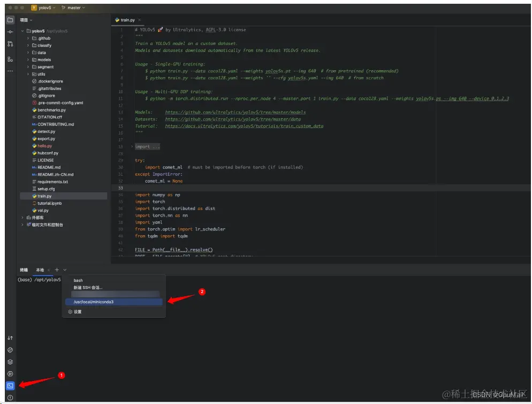The image size is (532, 404).
Task: Open the terminal shell options chevron
Action: 65,270
